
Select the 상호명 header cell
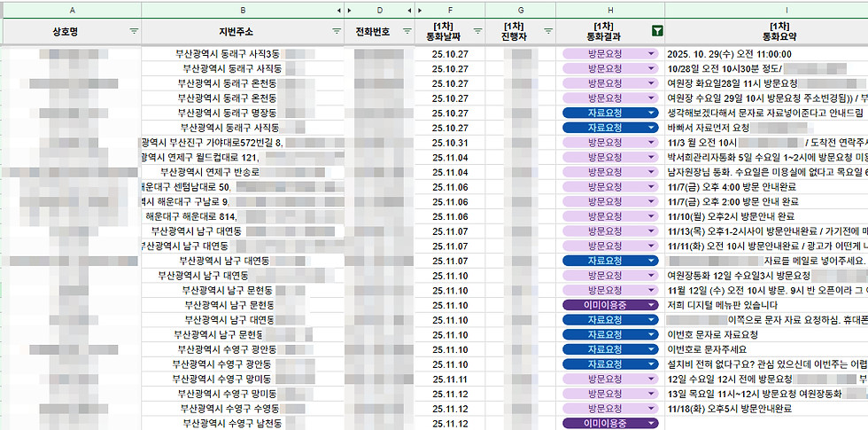(x=73, y=32)
